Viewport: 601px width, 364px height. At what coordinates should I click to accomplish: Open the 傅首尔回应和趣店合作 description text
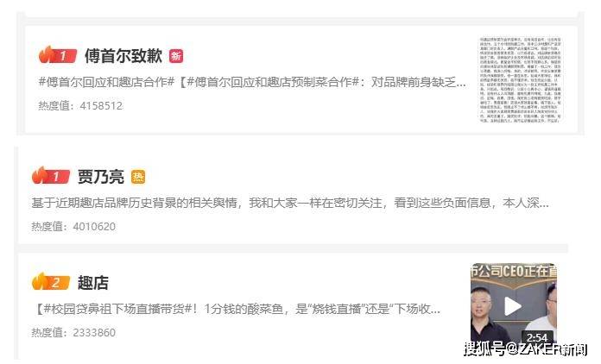point(252,82)
